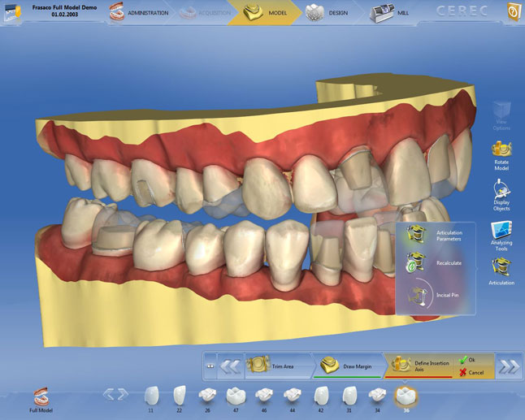
Task: Select restoration tooth 11
Action: click(151, 399)
